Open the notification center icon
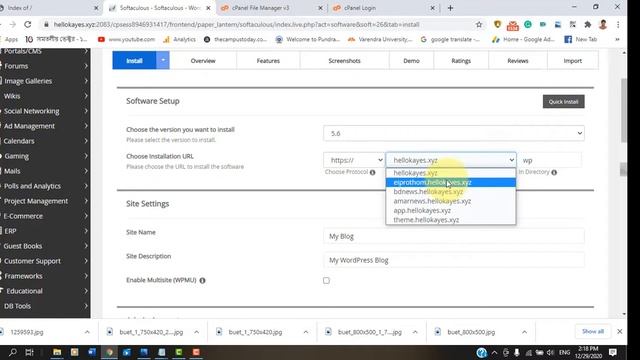 [x=613, y=352]
